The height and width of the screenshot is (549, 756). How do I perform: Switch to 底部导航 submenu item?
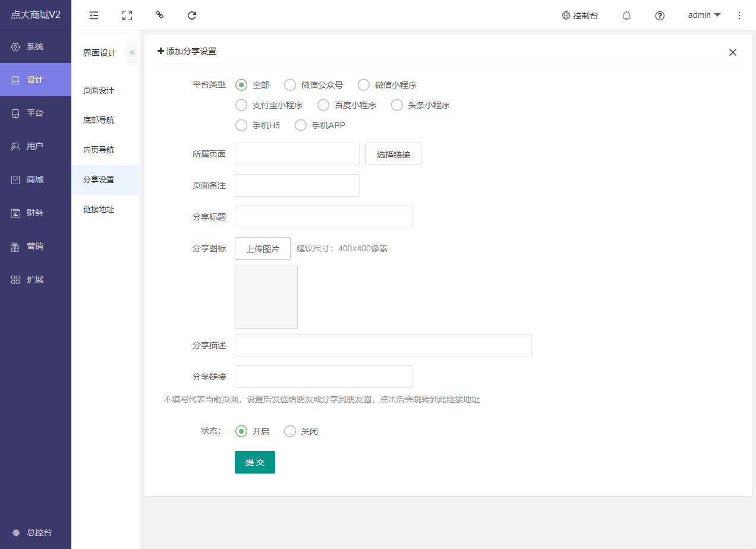point(99,120)
